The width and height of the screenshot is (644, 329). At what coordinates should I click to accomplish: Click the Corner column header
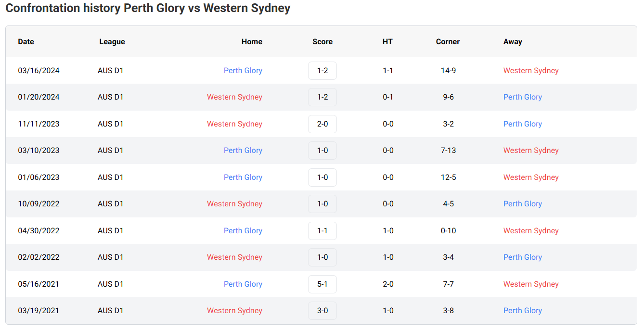pyautogui.click(x=448, y=42)
